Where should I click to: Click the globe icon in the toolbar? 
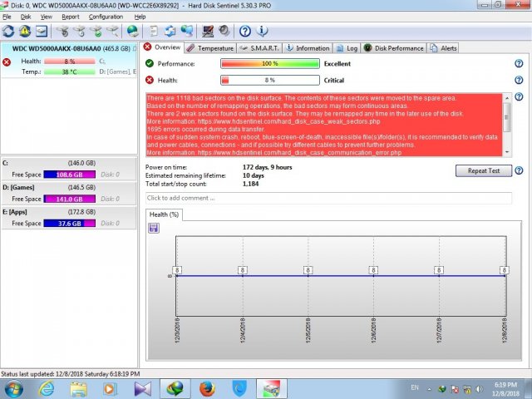tap(132, 32)
